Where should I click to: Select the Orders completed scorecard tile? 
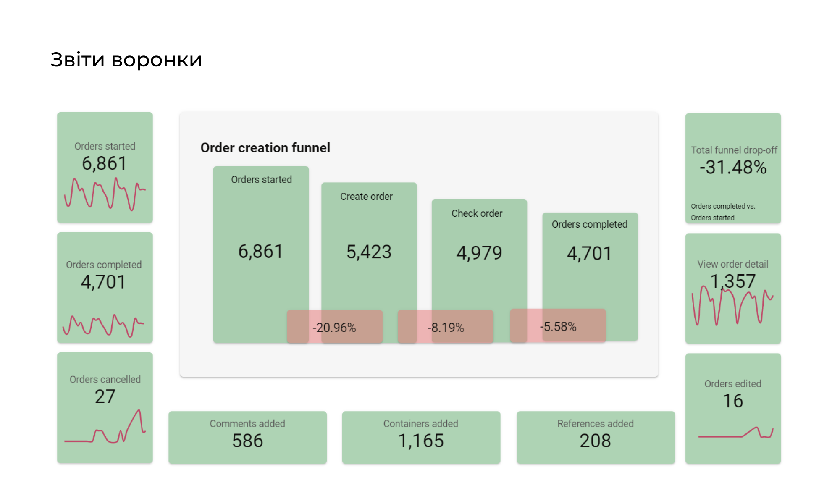105,288
